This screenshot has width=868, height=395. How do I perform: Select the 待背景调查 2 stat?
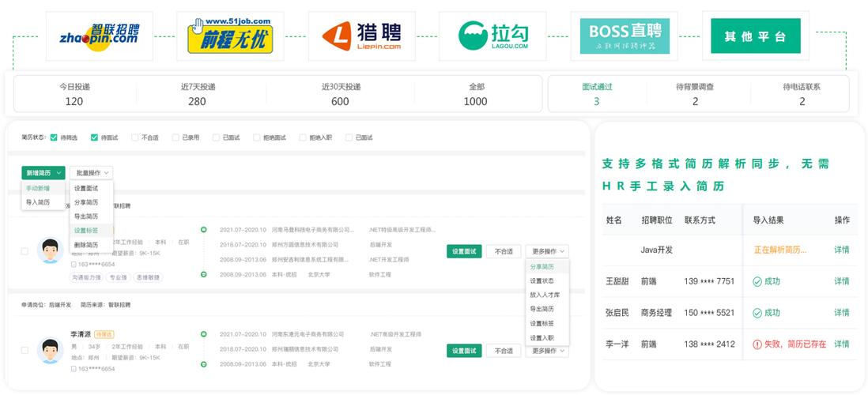pyautogui.click(x=696, y=94)
